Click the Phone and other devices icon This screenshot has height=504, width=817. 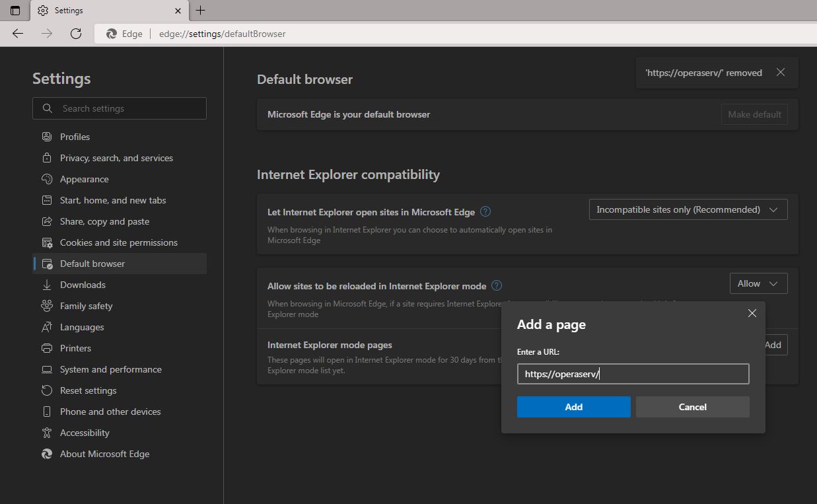click(47, 412)
